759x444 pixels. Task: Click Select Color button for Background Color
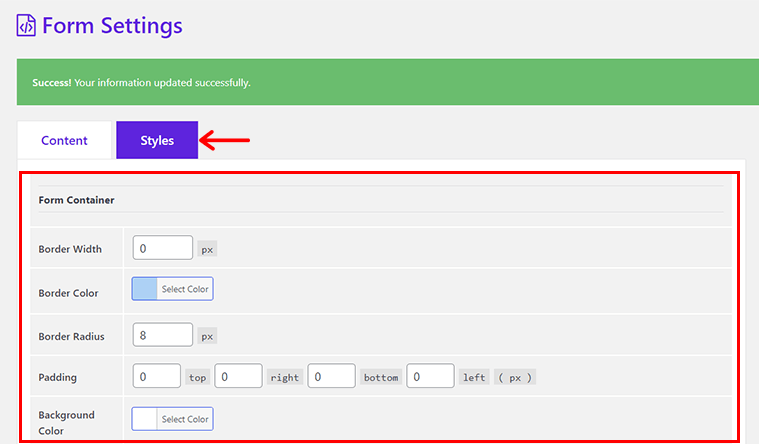pyautogui.click(x=185, y=419)
